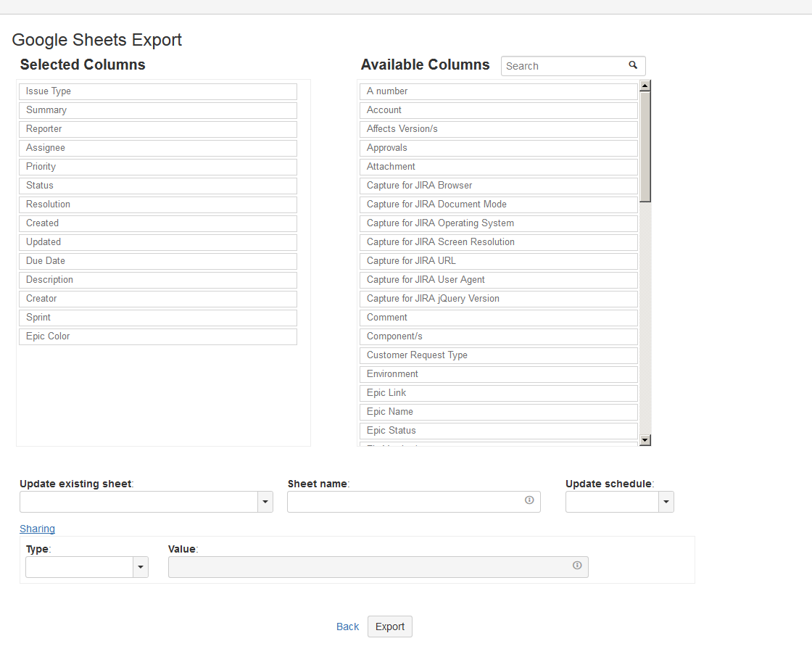Click into the Sheet name field
This screenshot has width=812, height=649.
[405, 502]
